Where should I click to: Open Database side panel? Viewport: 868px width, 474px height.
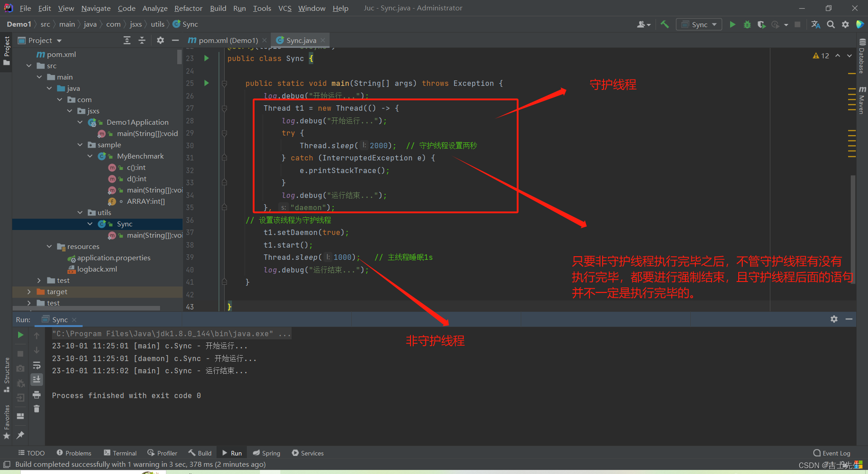click(862, 56)
